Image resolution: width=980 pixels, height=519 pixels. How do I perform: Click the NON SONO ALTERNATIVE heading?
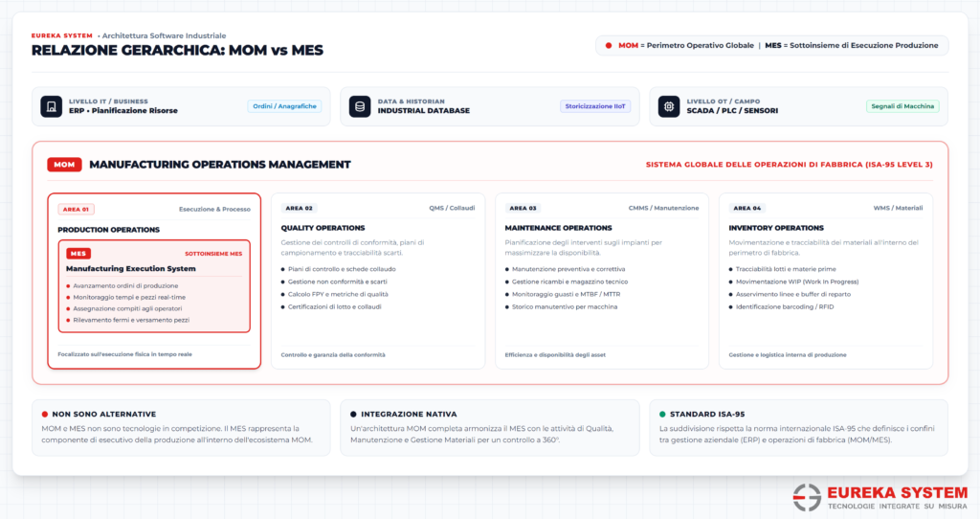[103, 414]
